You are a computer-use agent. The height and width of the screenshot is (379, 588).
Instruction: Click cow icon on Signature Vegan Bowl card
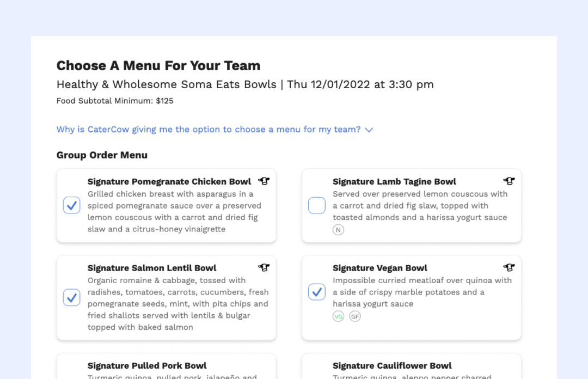pyautogui.click(x=509, y=267)
